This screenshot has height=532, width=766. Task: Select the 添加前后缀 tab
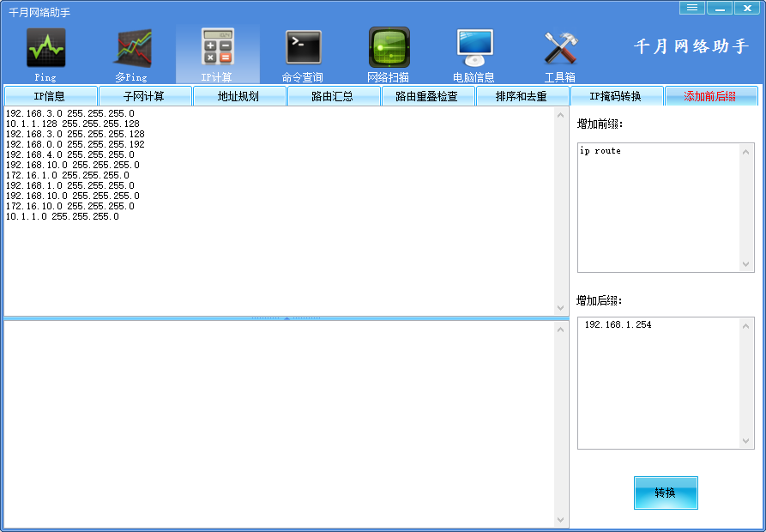tap(711, 96)
